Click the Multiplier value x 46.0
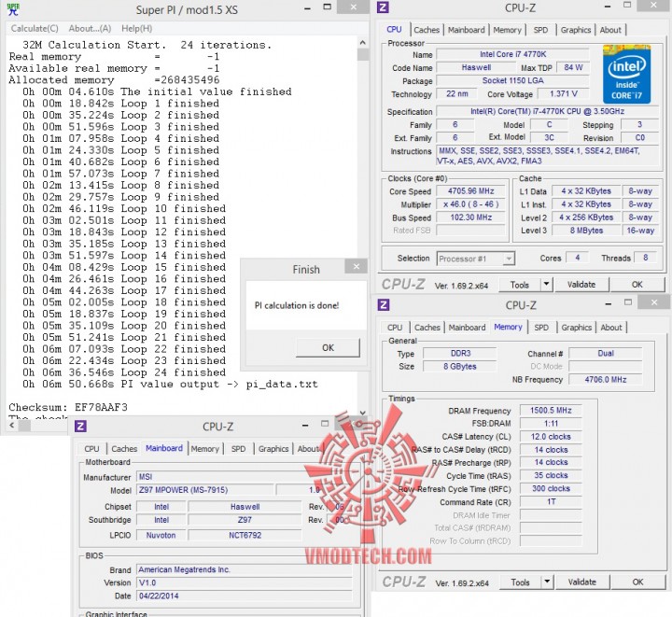Viewport: 672px width, 617px height. point(470,204)
